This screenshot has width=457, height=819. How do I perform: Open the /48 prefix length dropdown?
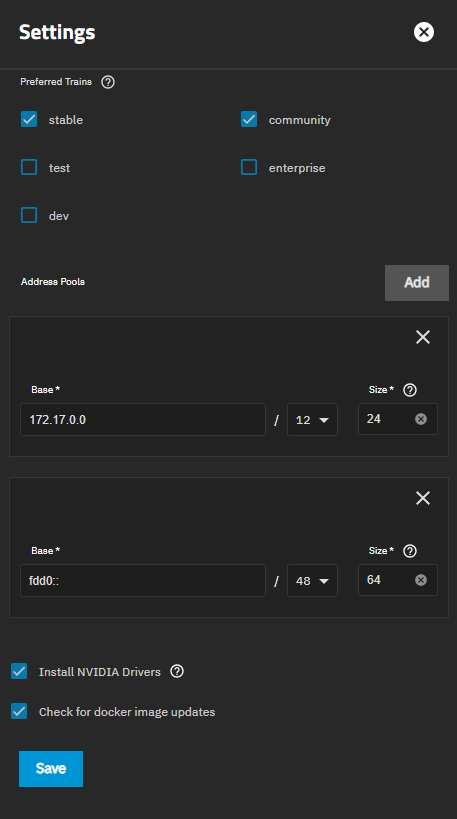pos(312,580)
